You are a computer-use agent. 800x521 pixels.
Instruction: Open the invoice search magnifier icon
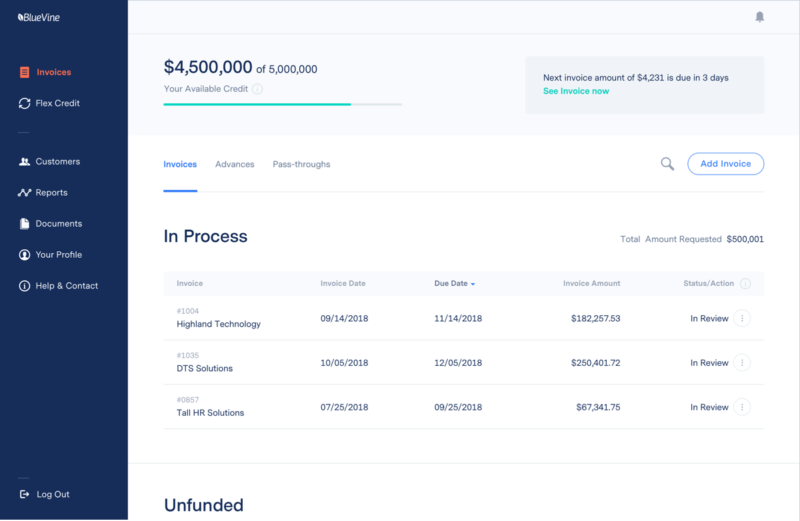point(667,164)
